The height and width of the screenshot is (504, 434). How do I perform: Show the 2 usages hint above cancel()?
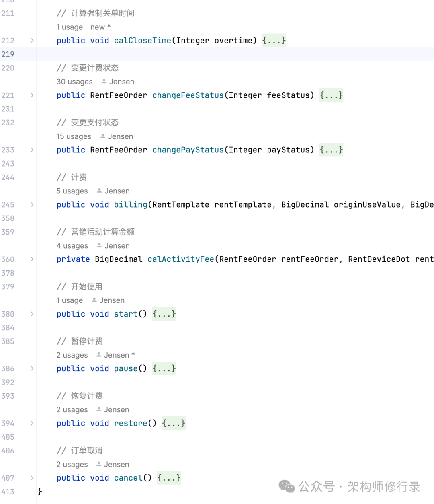click(x=72, y=465)
